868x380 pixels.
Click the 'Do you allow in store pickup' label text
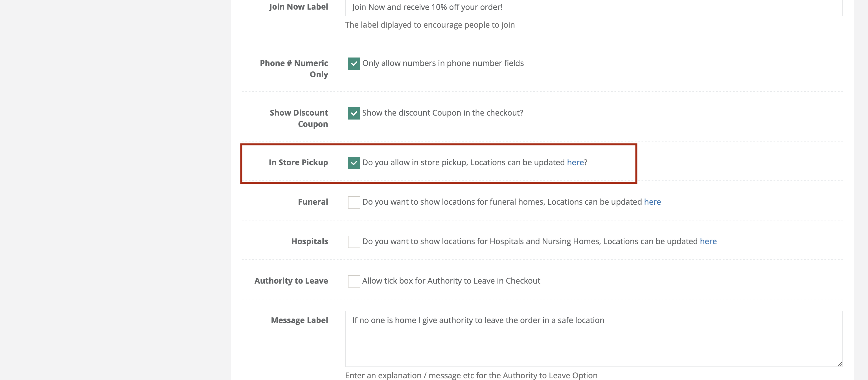[415, 162]
